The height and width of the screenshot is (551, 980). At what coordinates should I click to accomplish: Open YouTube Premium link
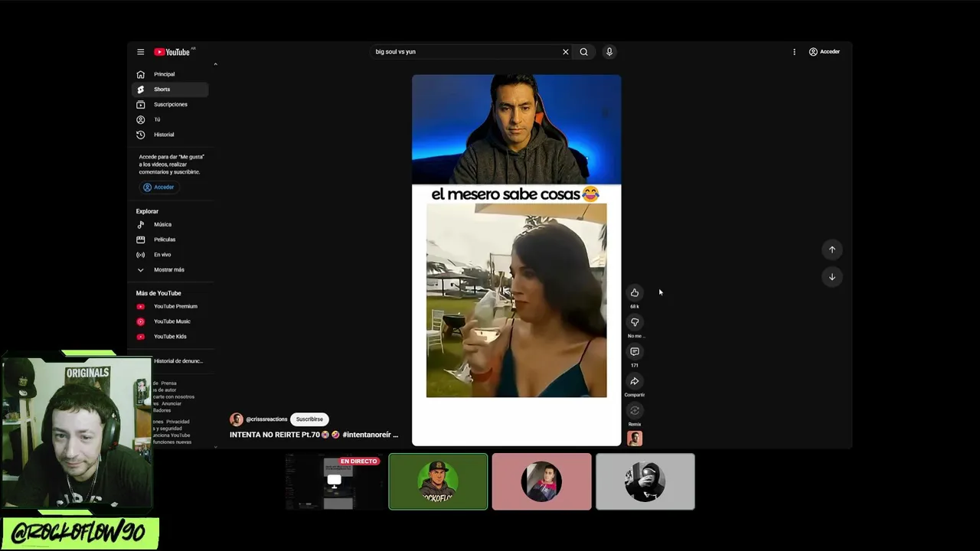(171, 306)
